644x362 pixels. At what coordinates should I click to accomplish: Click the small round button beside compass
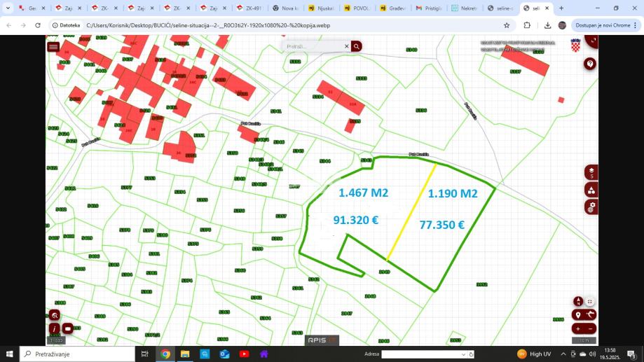(x=590, y=302)
